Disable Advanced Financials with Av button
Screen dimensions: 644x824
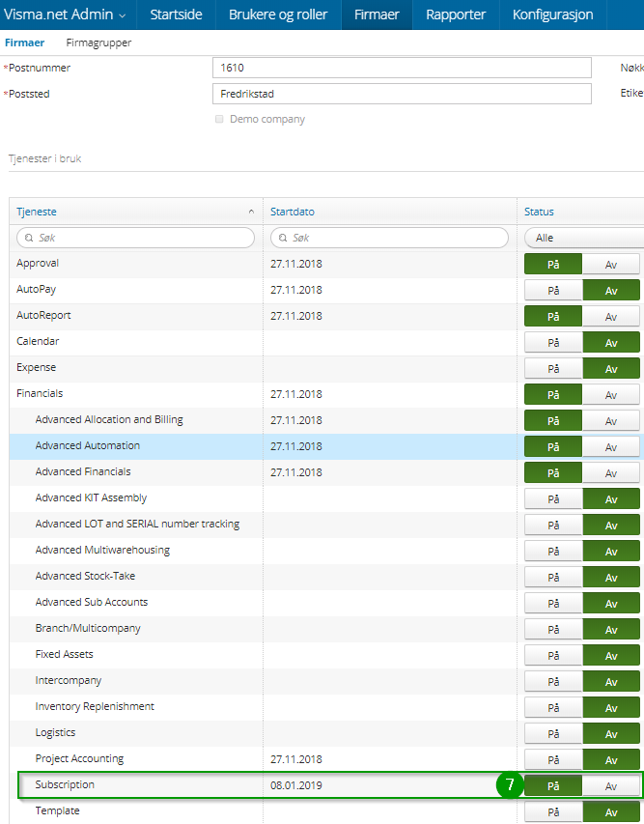click(x=611, y=473)
